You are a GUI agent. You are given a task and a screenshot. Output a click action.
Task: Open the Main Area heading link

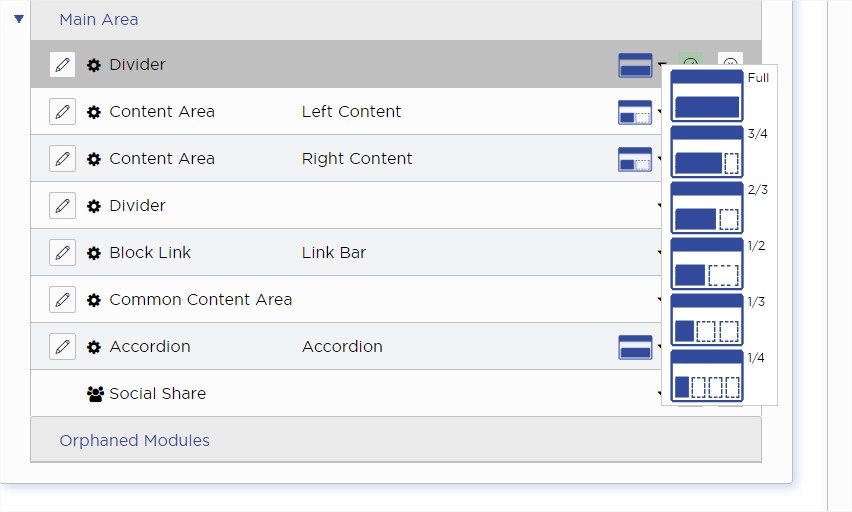pyautogui.click(x=99, y=20)
